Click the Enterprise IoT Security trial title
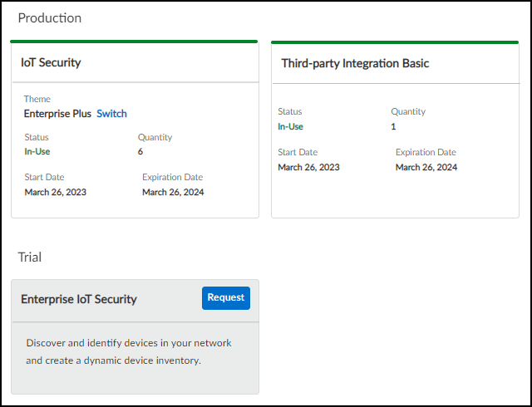The image size is (532, 407). [79, 299]
